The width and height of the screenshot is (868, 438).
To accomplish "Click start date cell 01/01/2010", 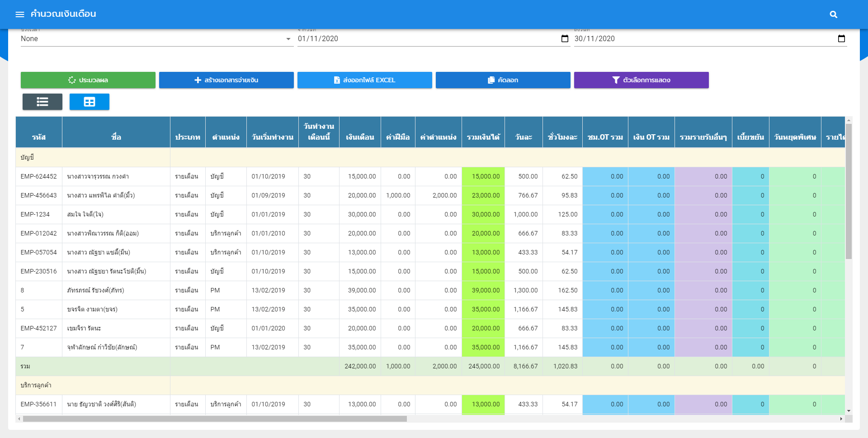I will 273,233.
